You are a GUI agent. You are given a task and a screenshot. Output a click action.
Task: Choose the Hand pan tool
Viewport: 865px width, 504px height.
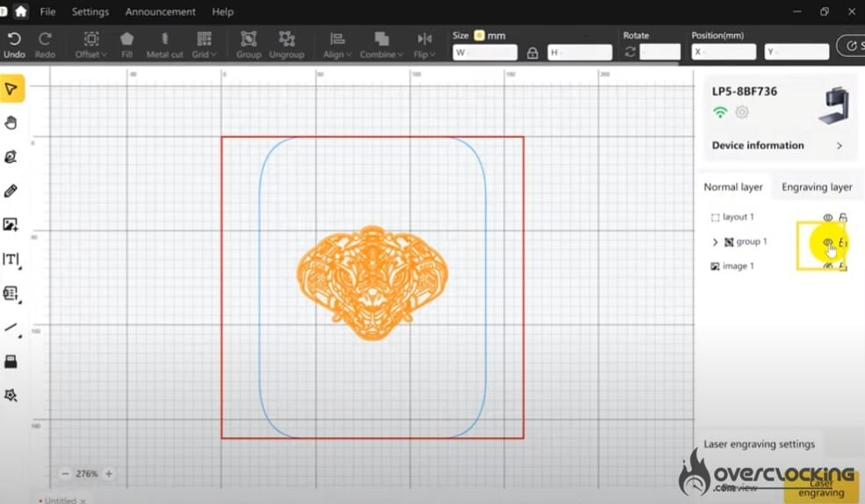pos(11,122)
